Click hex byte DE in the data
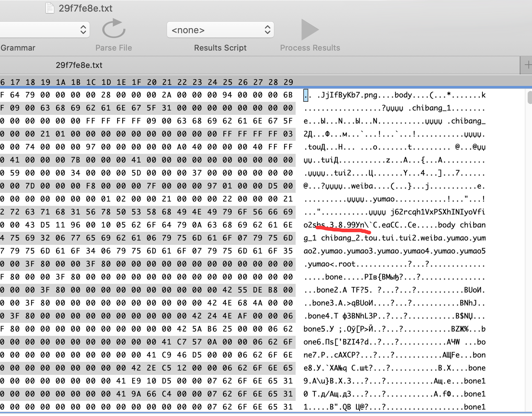The height and width of the screenshot is (416, 532). (x=258, y=290)
